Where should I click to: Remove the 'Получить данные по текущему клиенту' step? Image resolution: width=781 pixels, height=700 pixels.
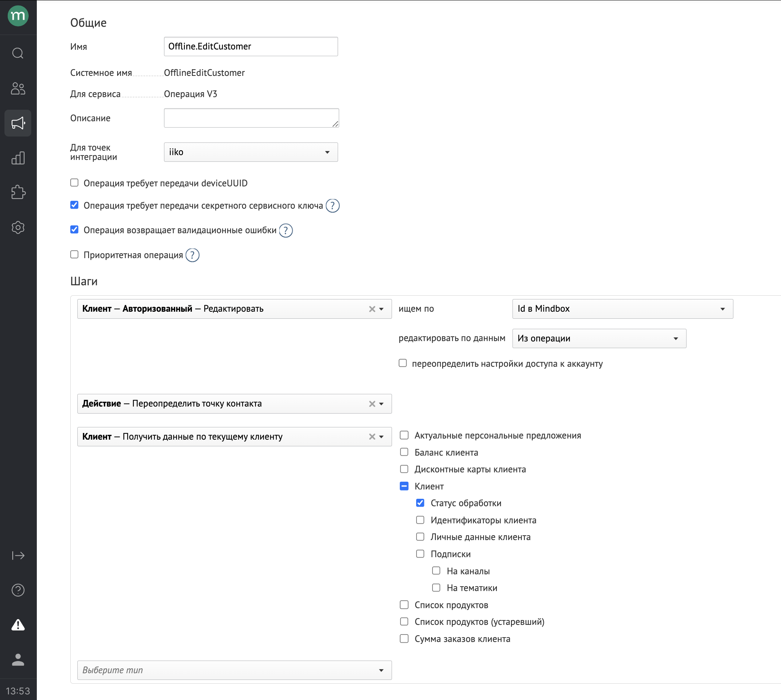click(x=372, y=437)
